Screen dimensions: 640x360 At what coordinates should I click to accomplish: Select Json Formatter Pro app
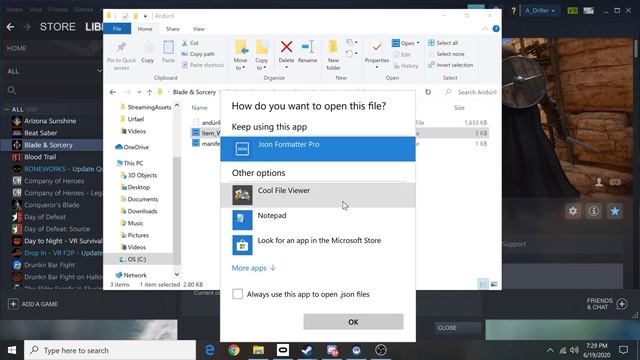coord(318,149)
